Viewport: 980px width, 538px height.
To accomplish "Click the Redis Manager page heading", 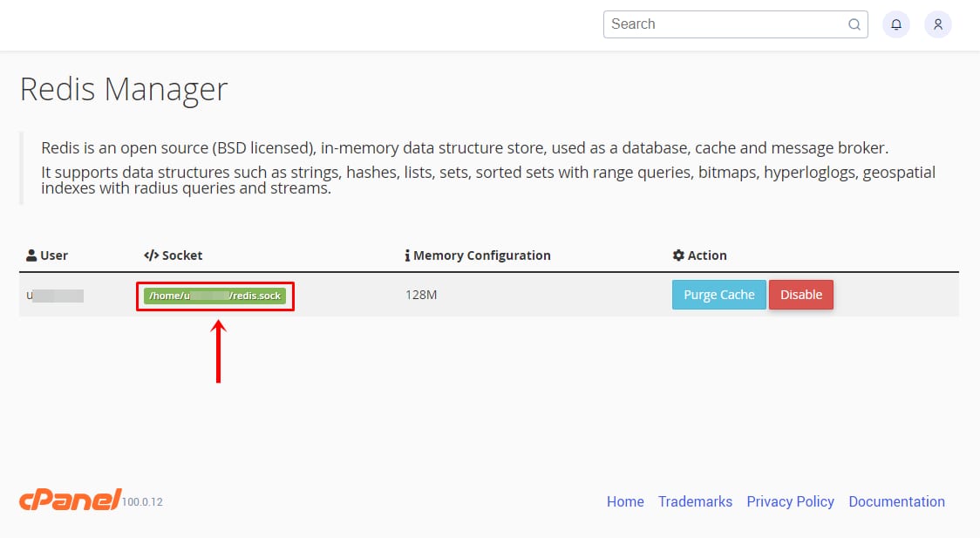I will [124, 89].
